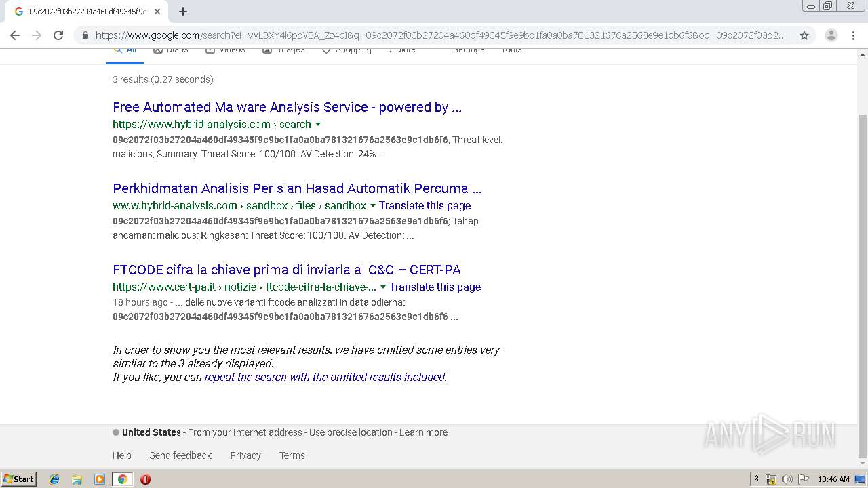The image size is (868, 488).
Task: Open Learn more about location
Action: pos(423,432)
